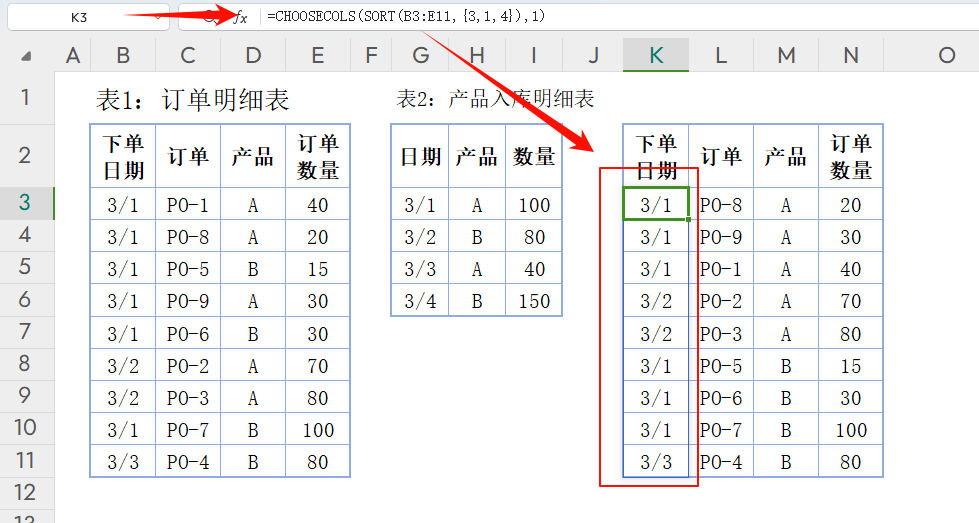Click into the formula bar CHOOSECOLS formula
Screen dimensions: 979x523
[x=406, y=16]
